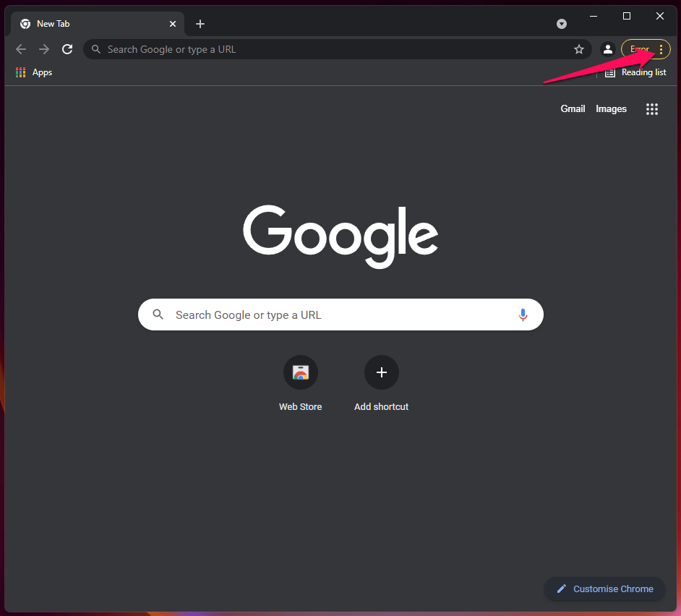Reload the page with the refresh icon
Screen dimensions: 681x616
67,49
